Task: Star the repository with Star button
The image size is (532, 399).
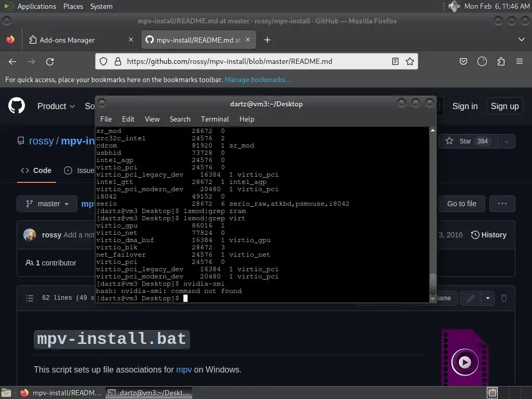Action: (x=468, y=141)
